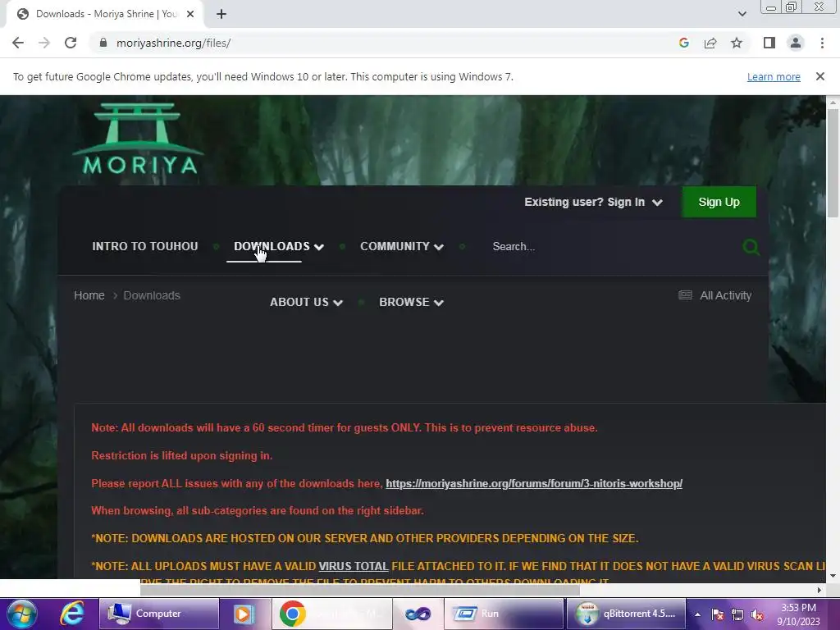Go back using the browser back arrow
This screenshot has height=630, width=840.
point(18,43)
